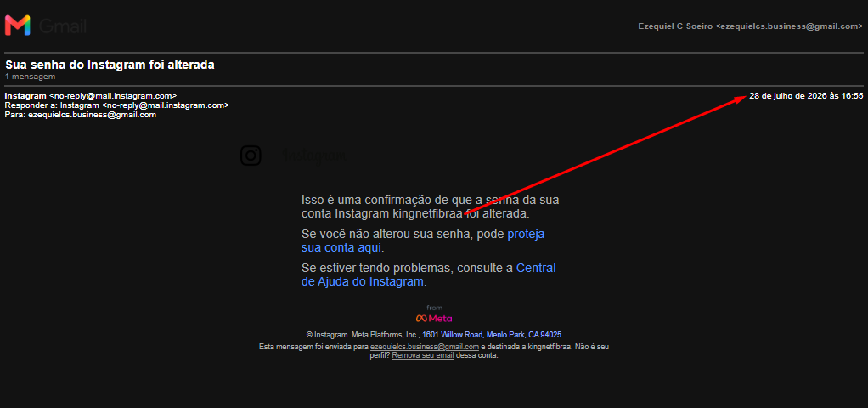Image resolution: width=868 pixels, height=408 pixels.
Task: Click the Meta logo in footer
Action: pos(434,318)
